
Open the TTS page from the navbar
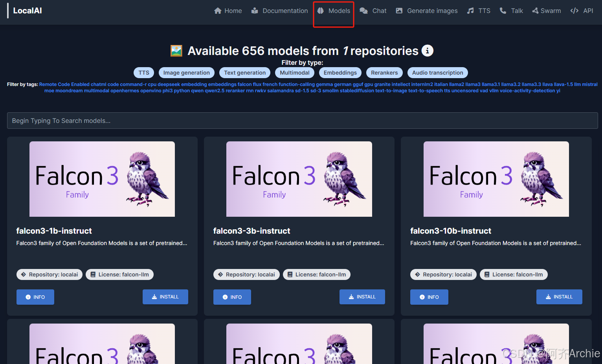pyautogui.click(x=479, y=11)
